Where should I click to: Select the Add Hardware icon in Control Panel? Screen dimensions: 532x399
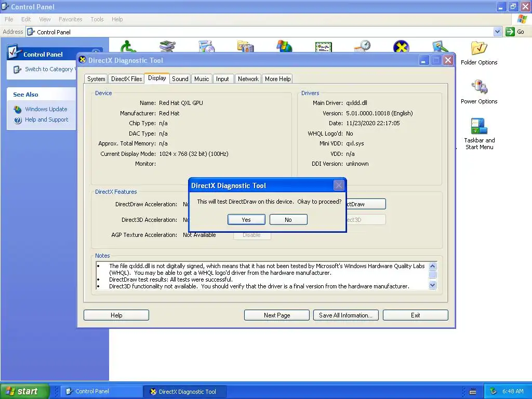(168, 46)
